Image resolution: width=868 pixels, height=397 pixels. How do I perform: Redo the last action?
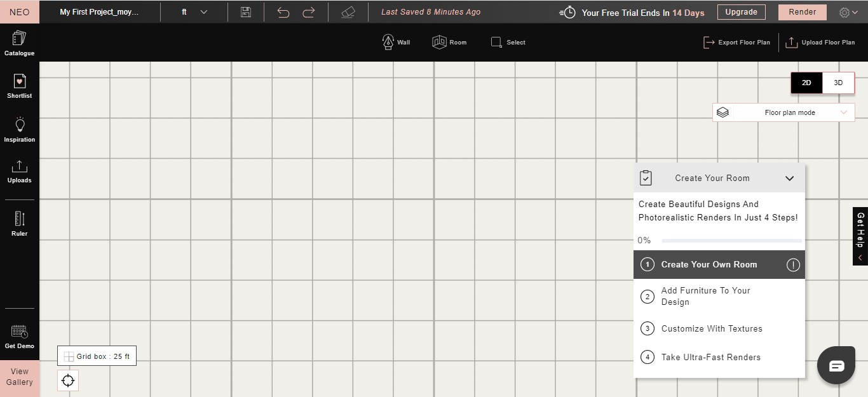309,12
